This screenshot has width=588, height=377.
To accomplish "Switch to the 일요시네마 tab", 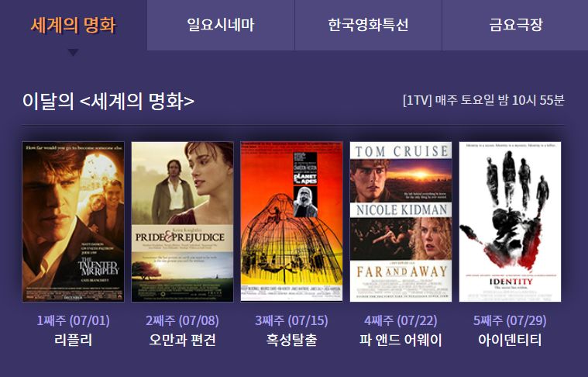I will (220, 25).
